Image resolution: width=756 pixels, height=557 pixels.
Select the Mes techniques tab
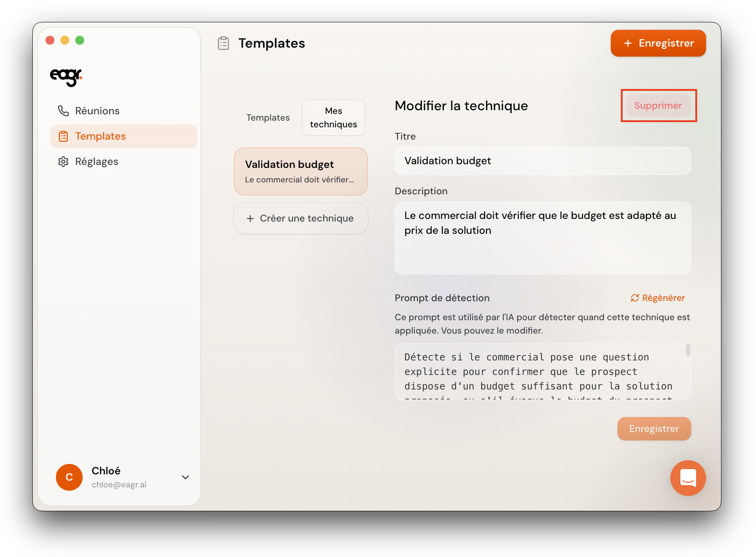[333, 118]
